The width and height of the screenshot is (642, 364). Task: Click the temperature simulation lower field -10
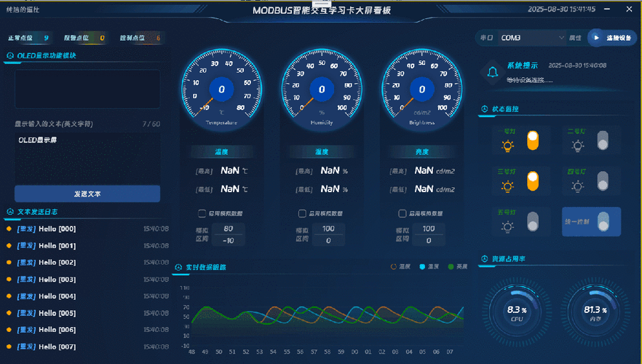point(229,240)
